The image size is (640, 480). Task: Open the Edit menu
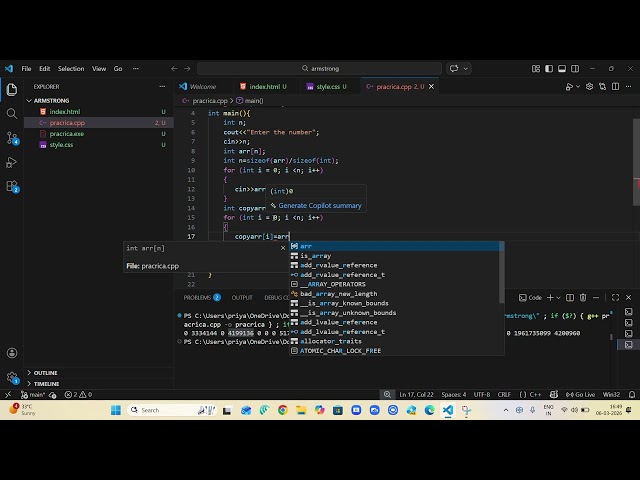click(x=44, y=69)
